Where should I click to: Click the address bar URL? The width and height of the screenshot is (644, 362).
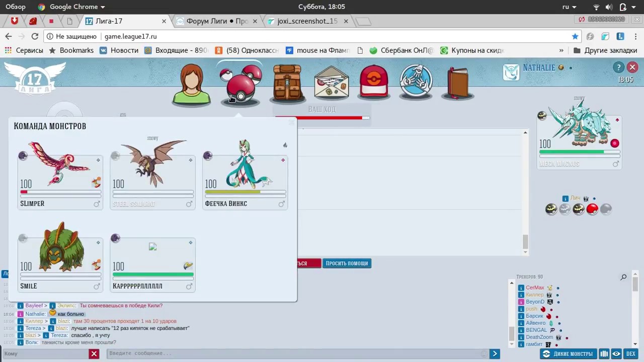pyautogui.click(x=131, y=37)
